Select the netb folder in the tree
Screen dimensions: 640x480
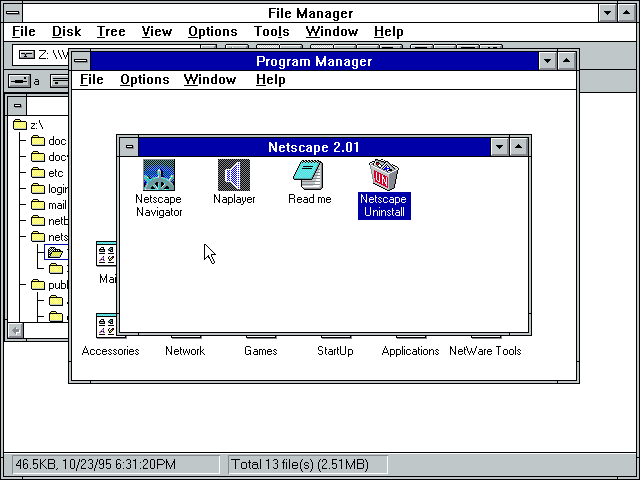coord(49,221)
